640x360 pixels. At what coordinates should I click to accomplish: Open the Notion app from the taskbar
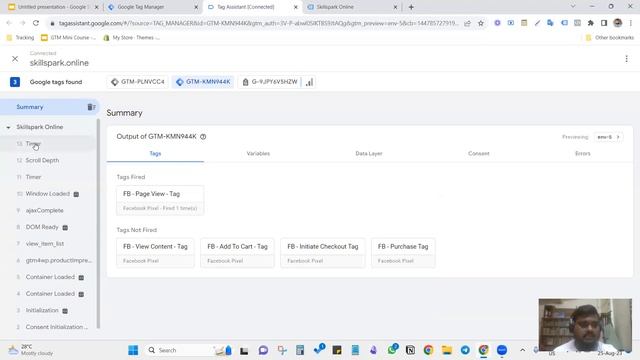(410, 350)
